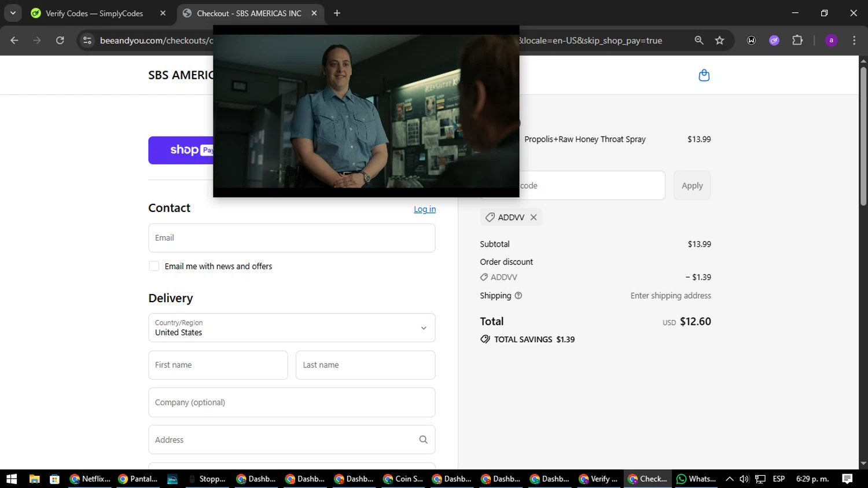Switch to the Pantal... Chrome taskbar window

[x=138, y=479]
